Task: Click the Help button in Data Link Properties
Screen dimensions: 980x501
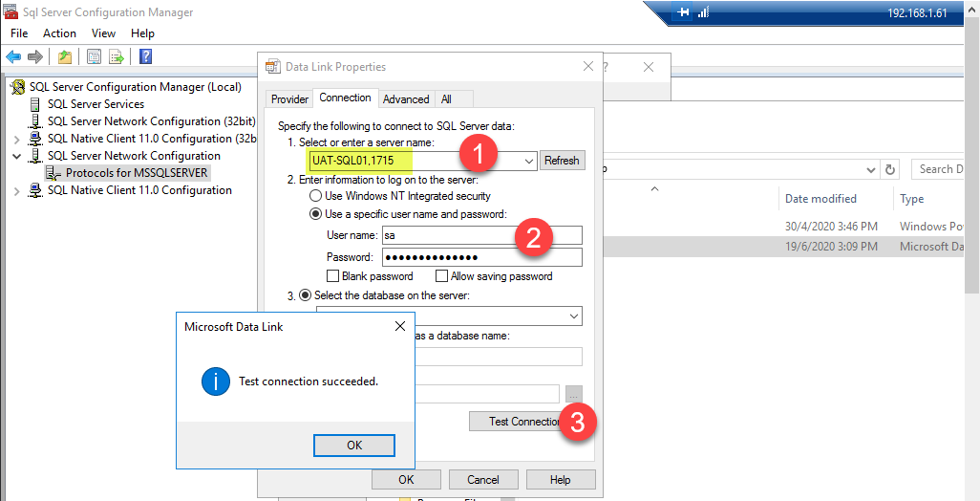Action: click(561, 480)
